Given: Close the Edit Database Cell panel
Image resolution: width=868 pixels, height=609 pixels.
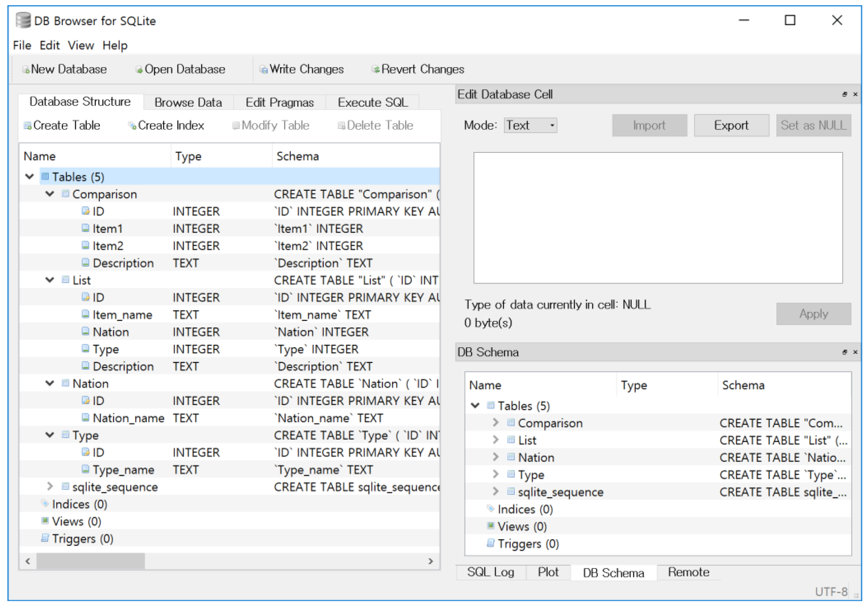Looking at the screenshot, I should coord(856,95).
